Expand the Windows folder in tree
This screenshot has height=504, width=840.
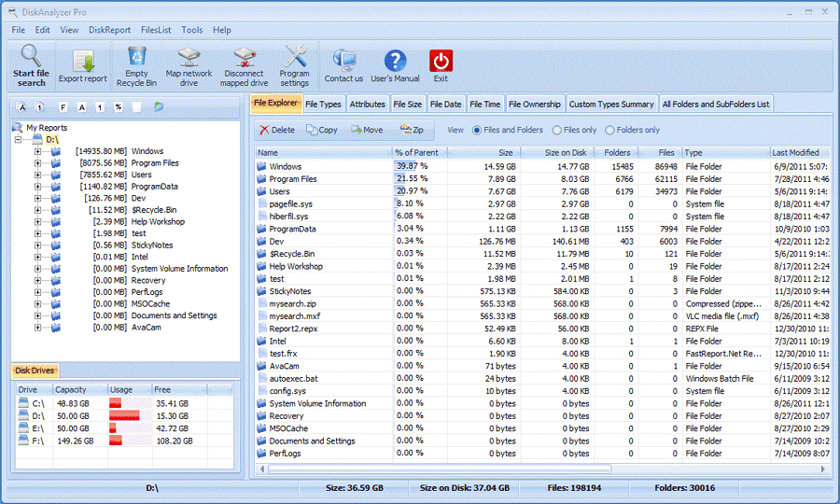tap(37, 151)
